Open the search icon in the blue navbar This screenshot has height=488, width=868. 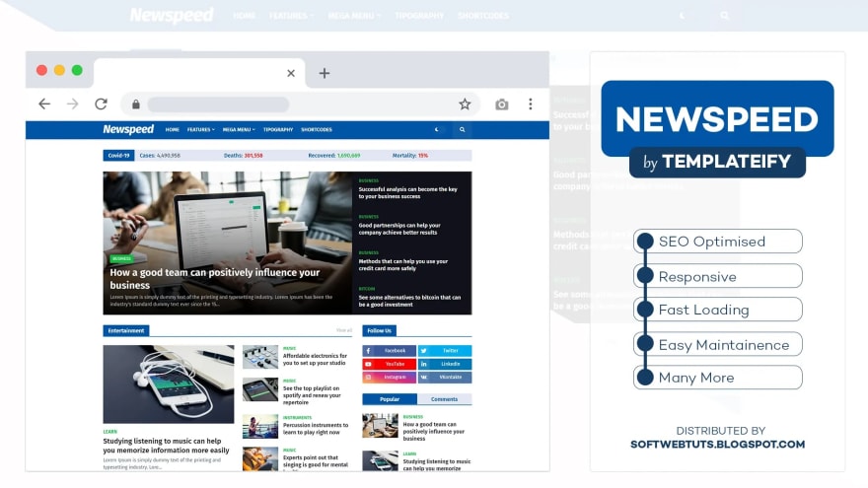(x=463, y=129)
